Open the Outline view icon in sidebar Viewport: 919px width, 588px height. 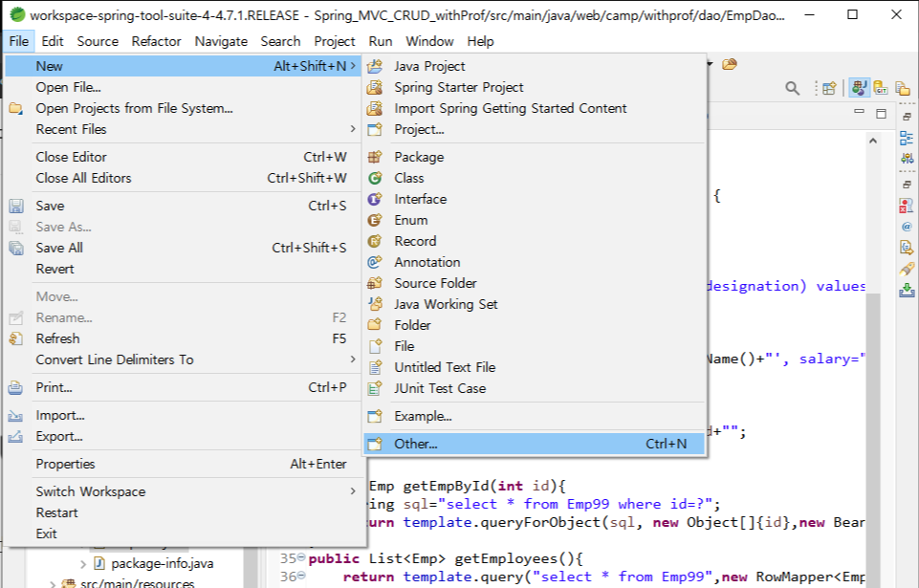click(x=907, y=139)
